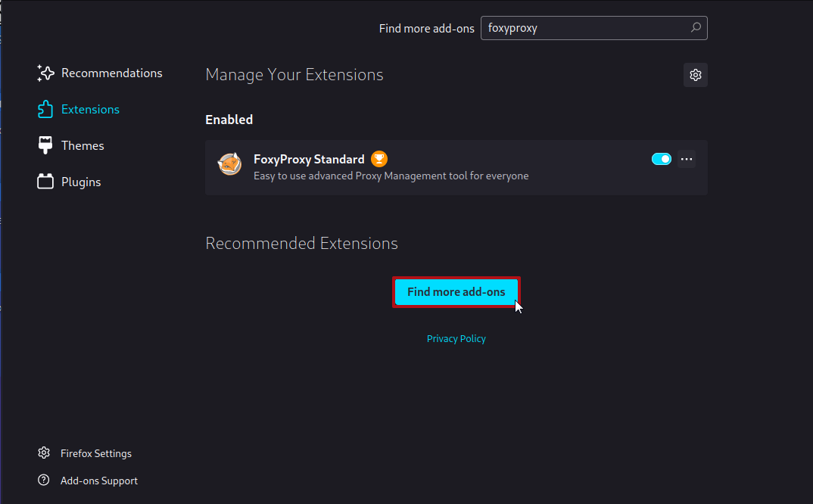
Task: Click the Manage Your Extensions heading
Action: [294, 75]
